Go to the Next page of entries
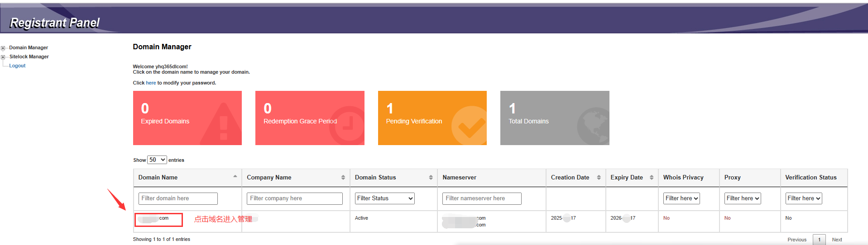The image size is (868, 245). (x=837, y=240)
